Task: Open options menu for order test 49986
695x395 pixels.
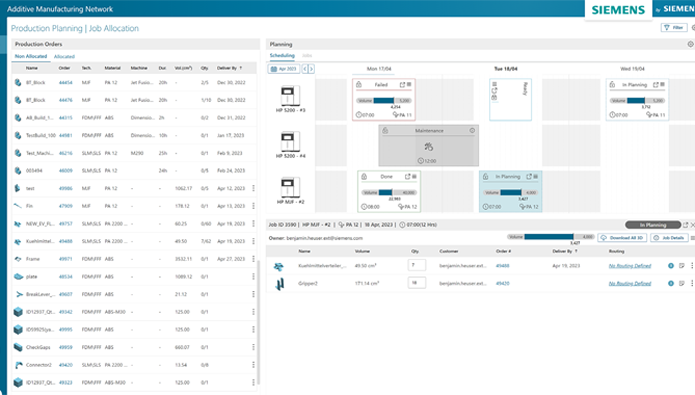Action: pos(254,188)
